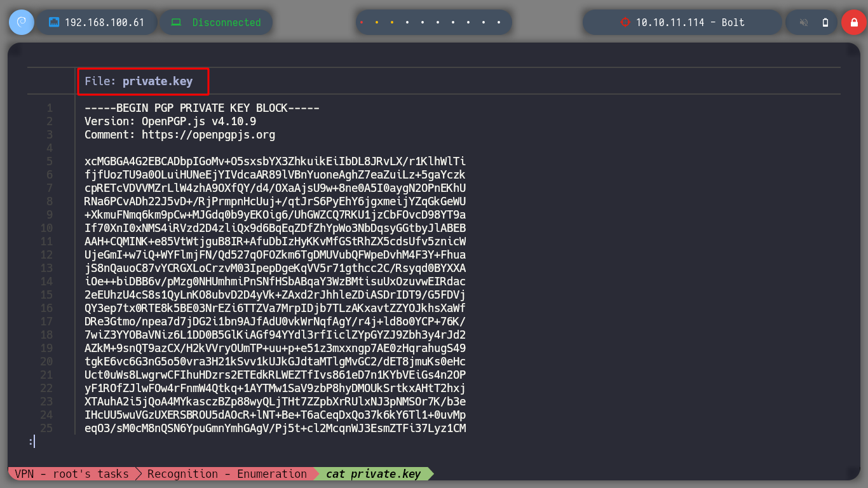Viewport: 868px width, 488px height.
Task: Click key line starting yF1ROfZJlwFOw4rF
Action: click(275, 388)
